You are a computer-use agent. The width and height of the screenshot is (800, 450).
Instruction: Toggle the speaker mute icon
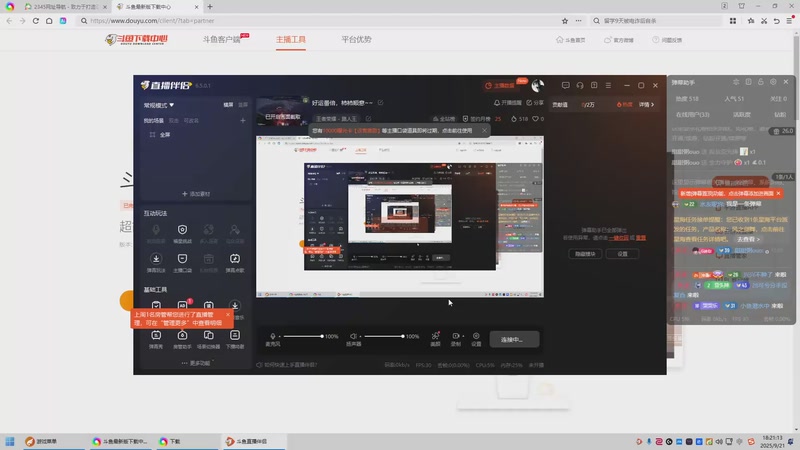point(353,336)
